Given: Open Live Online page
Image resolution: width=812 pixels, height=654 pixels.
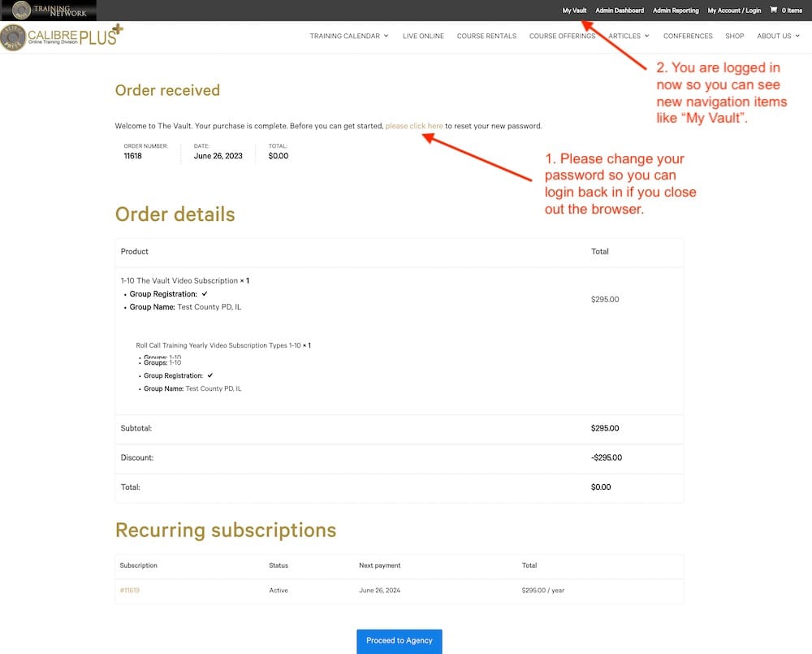Looking at the screenshot, I should (x=423, y=36).
